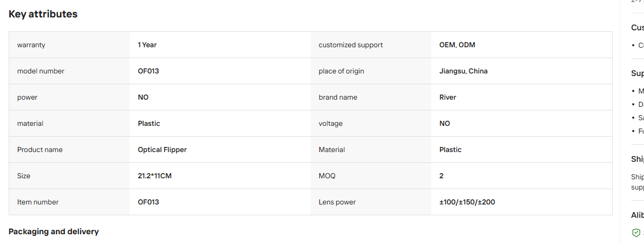Click the customized support label cell
This screenshot has width=644, height=243.
pyautogui.click(x=371, y=45)
